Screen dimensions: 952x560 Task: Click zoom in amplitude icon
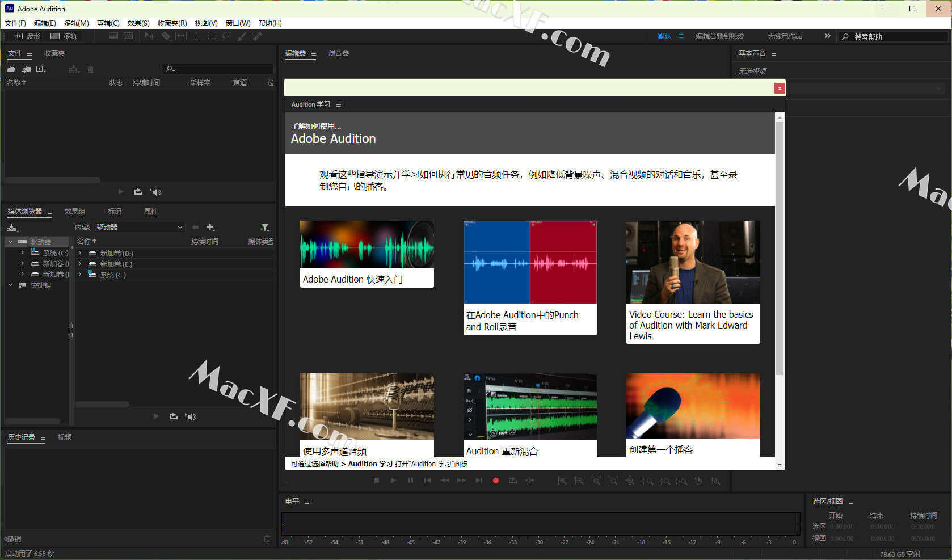(x=562, y=481)
